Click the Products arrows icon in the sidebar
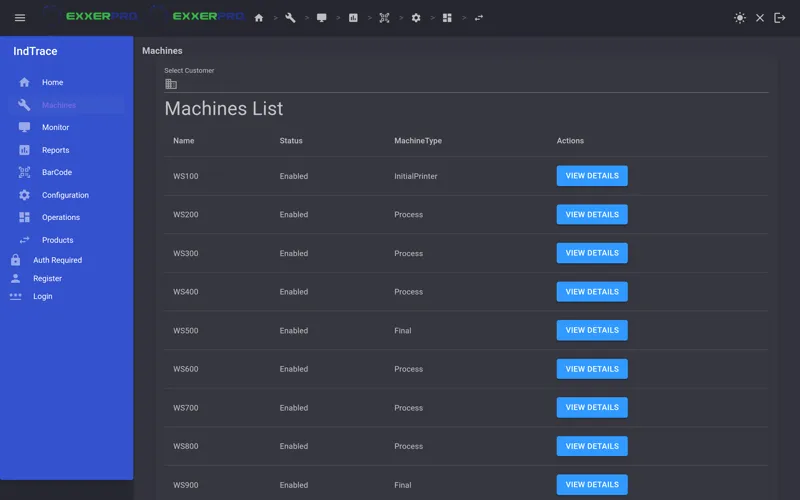This screenshot has height=500, width=800. point(24,240)
